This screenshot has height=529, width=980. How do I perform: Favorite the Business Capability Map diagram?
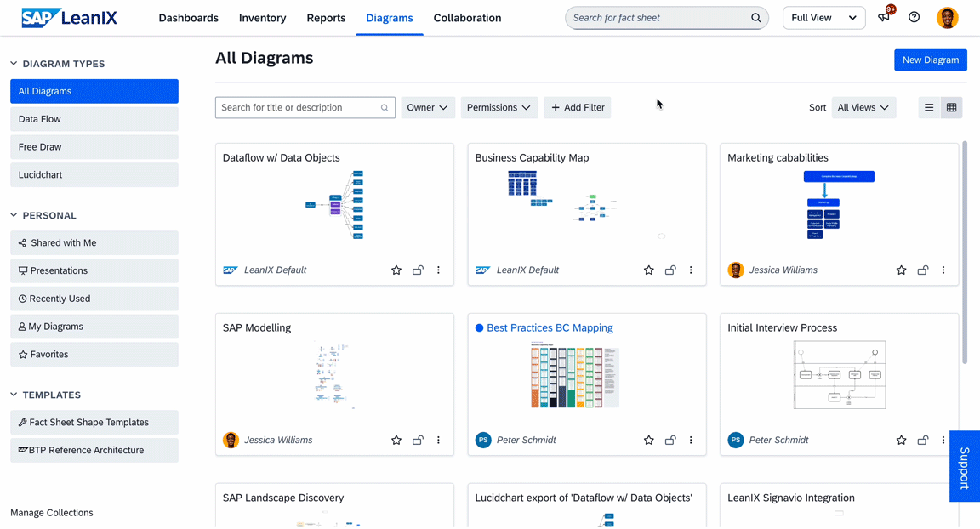click(649, 270)
